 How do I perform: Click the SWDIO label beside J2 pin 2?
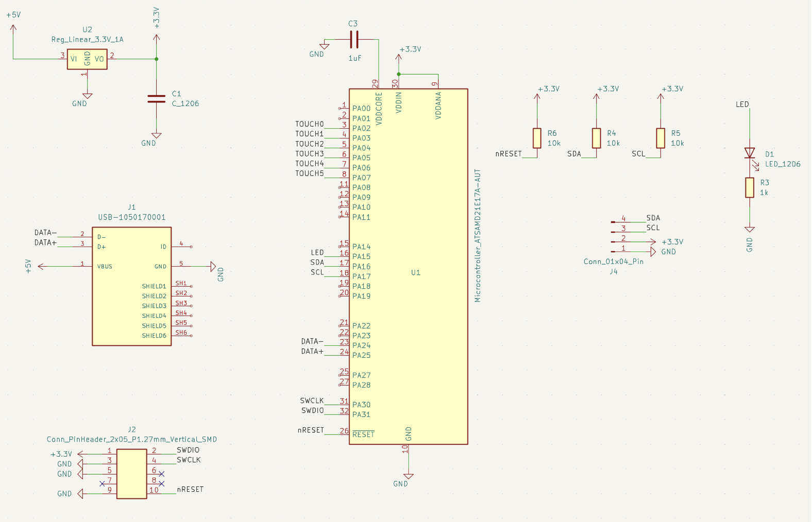188,450
